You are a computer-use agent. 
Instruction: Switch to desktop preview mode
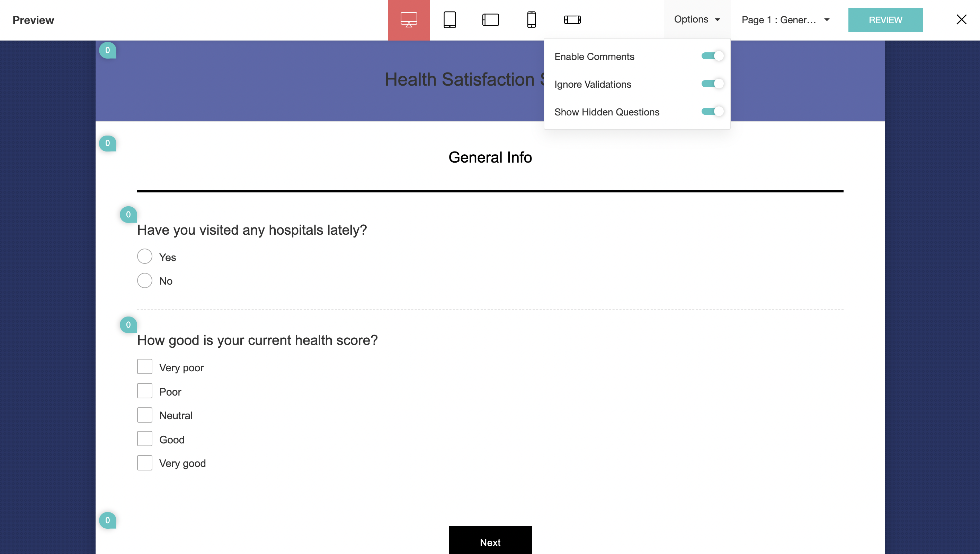click(409, 20)
